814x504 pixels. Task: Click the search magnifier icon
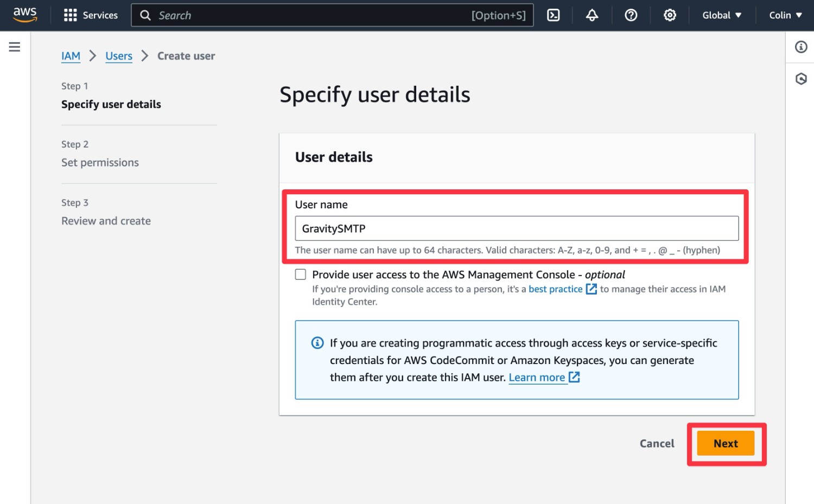(145, 15)
